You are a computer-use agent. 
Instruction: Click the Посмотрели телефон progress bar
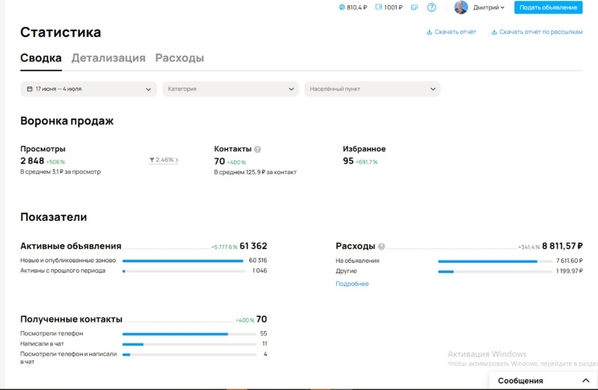point(189,334)
